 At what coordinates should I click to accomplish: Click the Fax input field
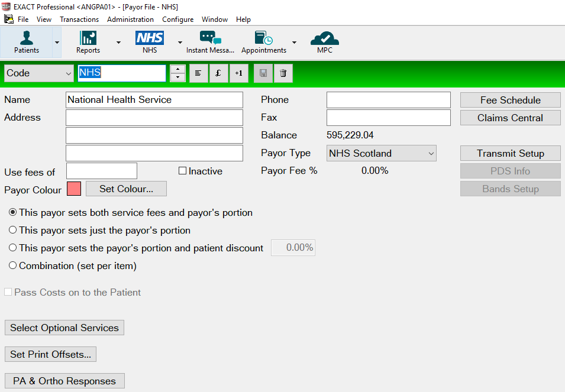coord(389,118)
